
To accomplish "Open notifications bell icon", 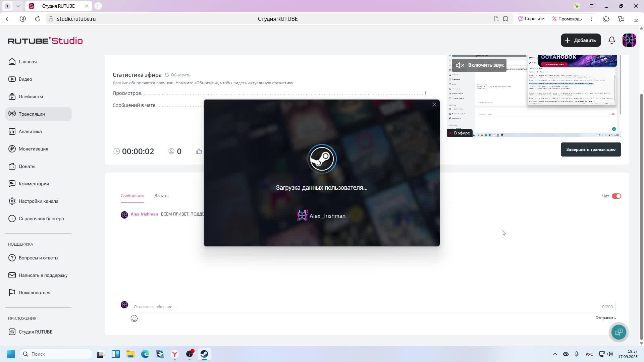I will pos(612,40).
